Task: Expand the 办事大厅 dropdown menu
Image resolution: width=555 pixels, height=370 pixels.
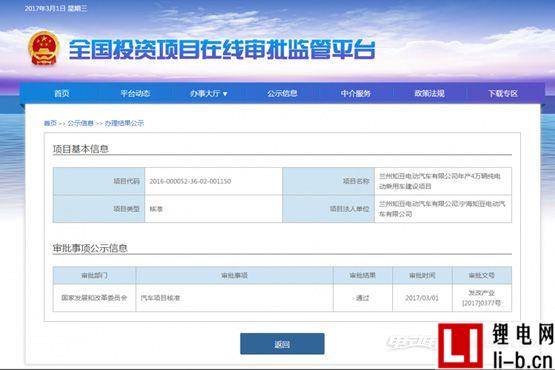Action: [208, 93]
